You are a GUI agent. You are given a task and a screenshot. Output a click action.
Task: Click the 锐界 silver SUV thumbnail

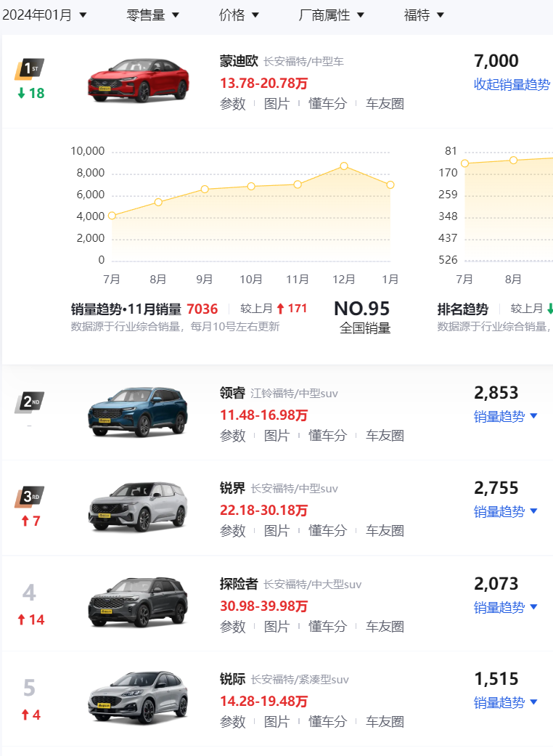pos(138,507)
